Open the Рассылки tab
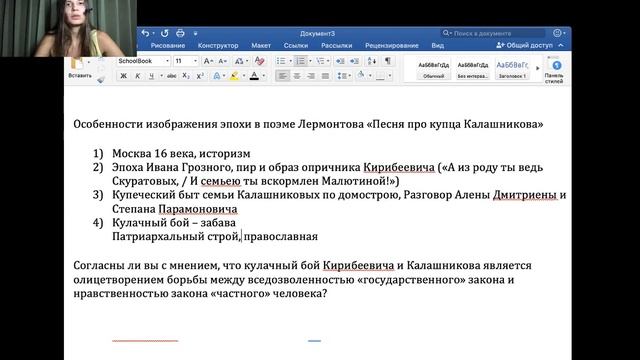 tap(337, 46)
